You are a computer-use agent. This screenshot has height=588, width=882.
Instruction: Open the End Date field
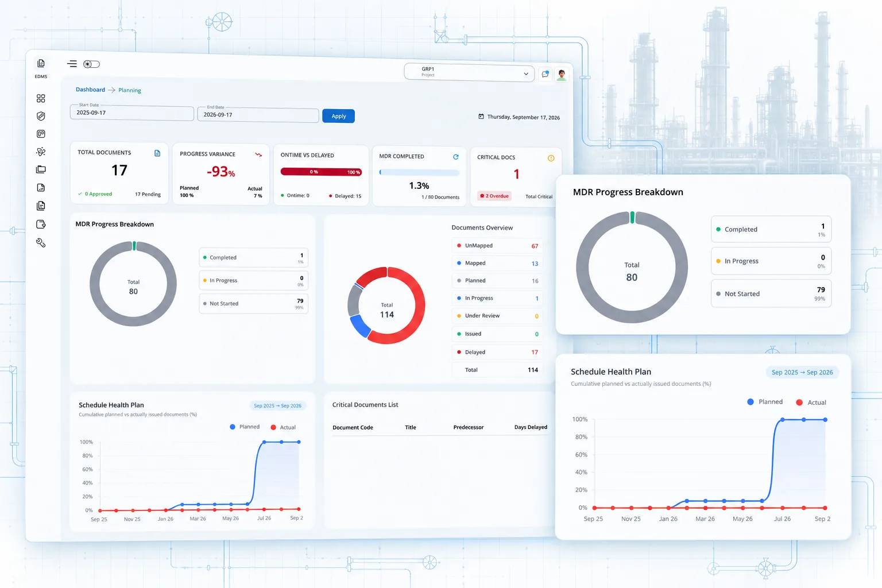coord(258,115)
